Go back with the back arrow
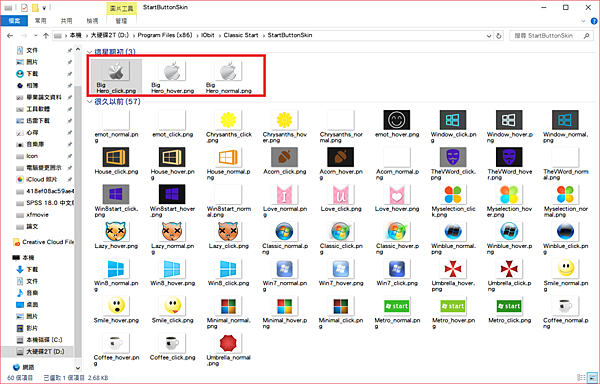 pos(10,36)
